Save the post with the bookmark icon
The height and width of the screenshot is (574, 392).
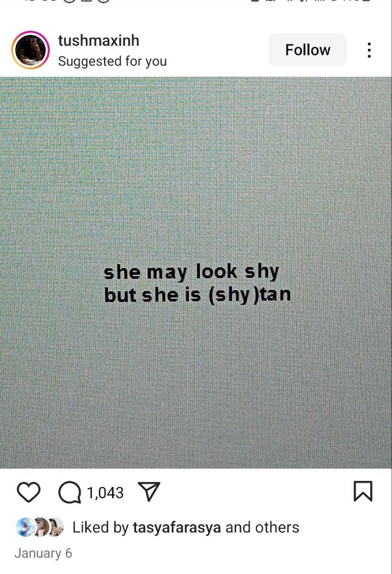363,491
